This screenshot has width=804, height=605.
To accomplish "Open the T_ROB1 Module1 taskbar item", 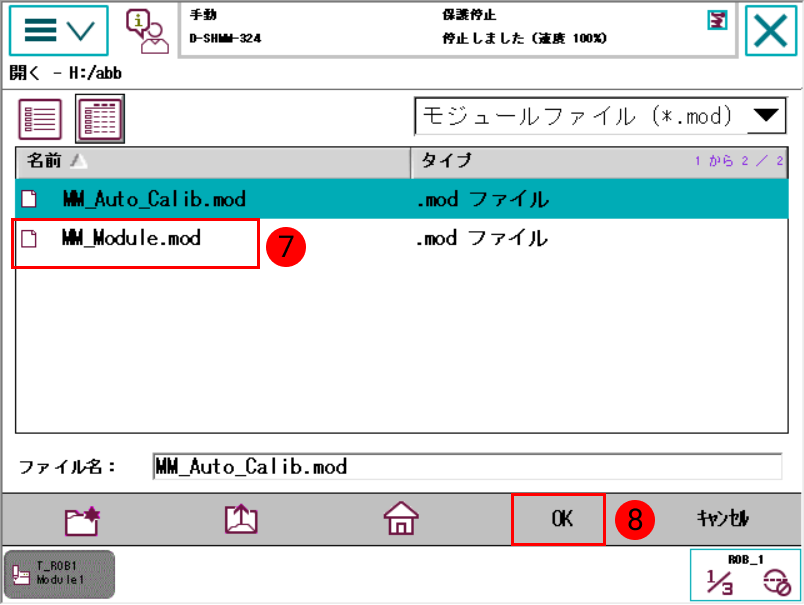I will [59, 574].
